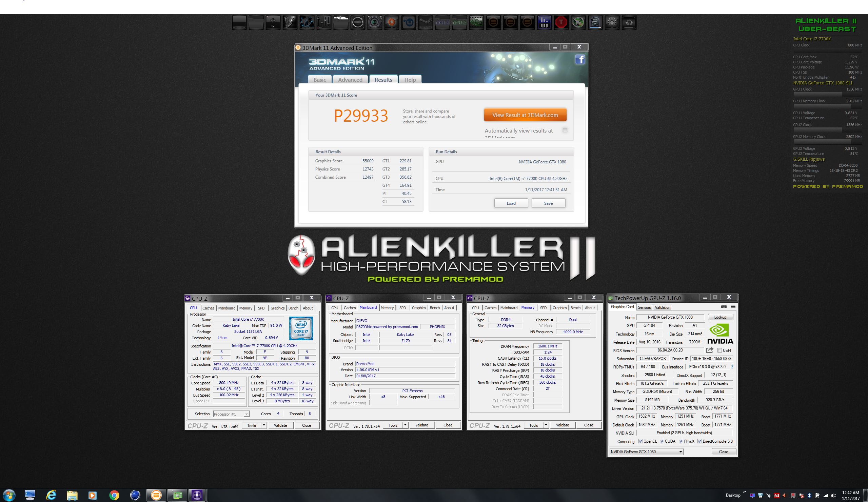Toggle the DirectCompute 5.0 checkbox

pos(700,441)
